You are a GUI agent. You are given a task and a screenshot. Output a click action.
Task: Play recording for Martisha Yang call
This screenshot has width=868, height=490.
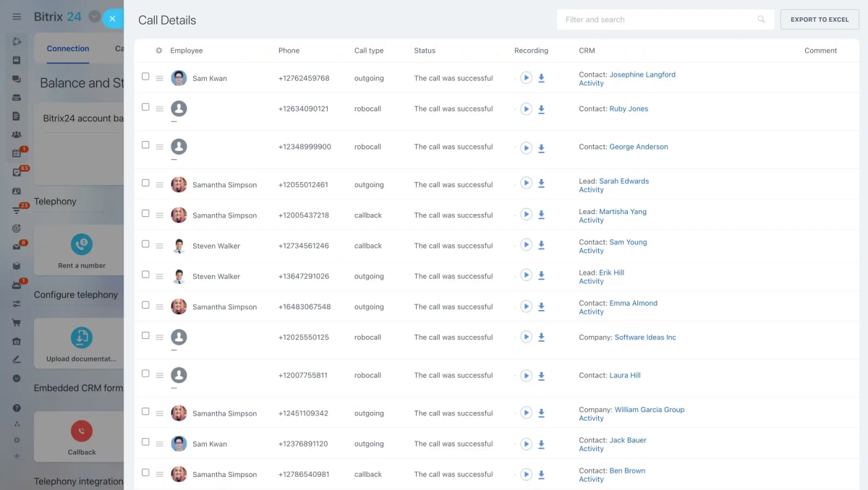527,215
